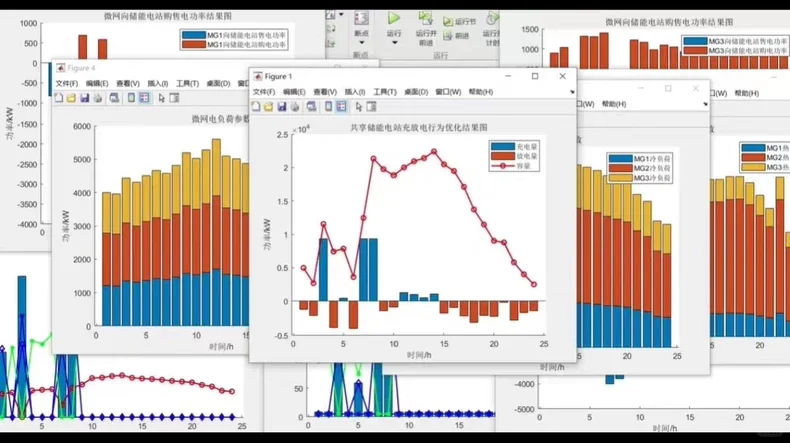The image size is (790, 443).
Task: Click New Figure icon in Figure 1 toolbar
Action: point(256,106)
